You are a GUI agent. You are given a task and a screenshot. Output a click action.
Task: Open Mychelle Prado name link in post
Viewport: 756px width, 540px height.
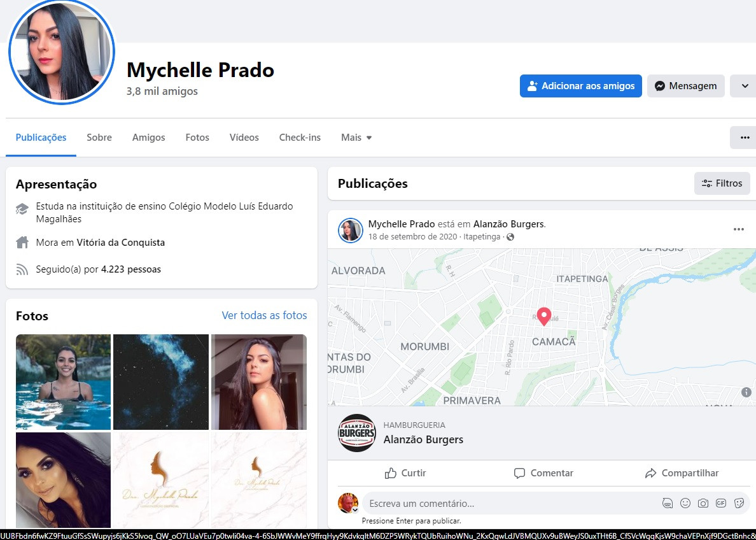(x=401, y=224)
